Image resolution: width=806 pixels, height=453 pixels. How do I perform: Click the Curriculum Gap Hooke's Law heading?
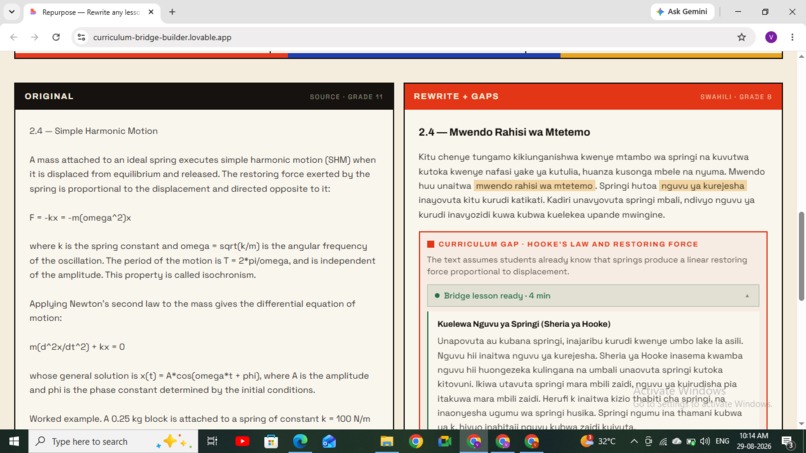coord(568,244)
